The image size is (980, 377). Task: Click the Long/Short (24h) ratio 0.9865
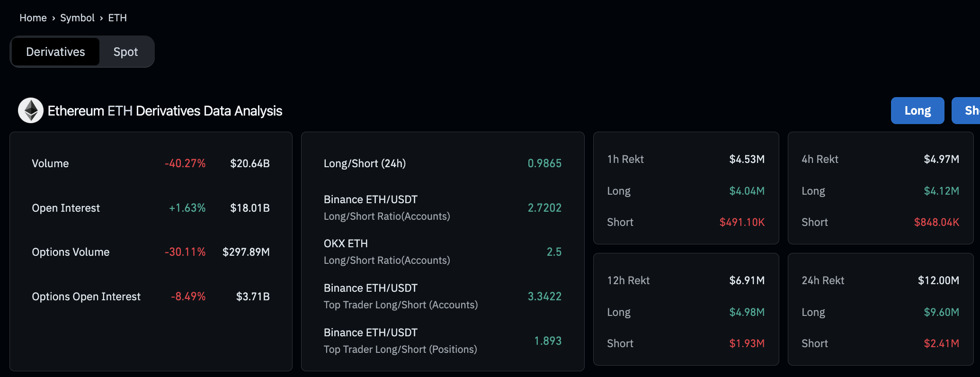(x=544, y=163)
